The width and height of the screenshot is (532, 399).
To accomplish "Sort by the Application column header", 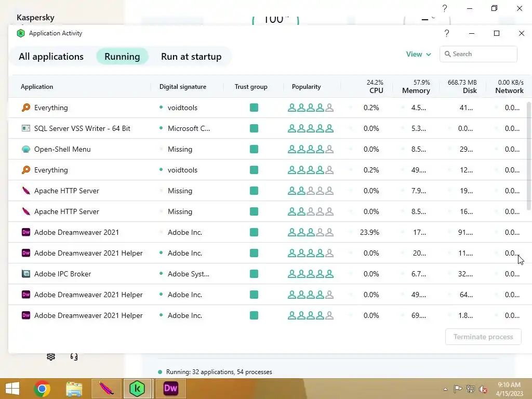I will tap(37, 87).
